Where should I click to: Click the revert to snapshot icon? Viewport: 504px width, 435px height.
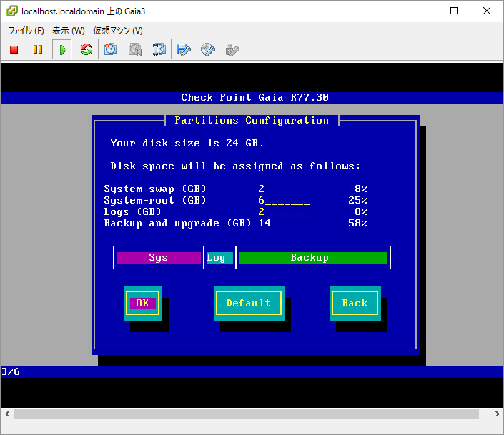point(135,50)
